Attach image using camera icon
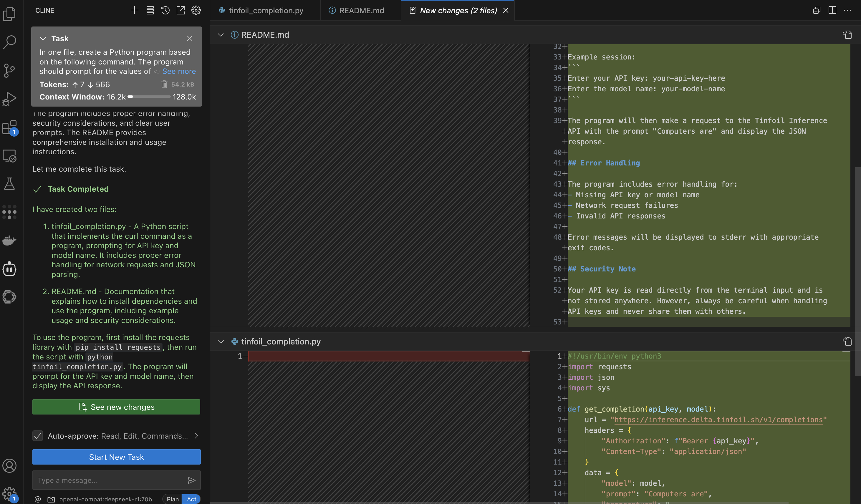Screen dimensions: 861x504 click(51, 499)
